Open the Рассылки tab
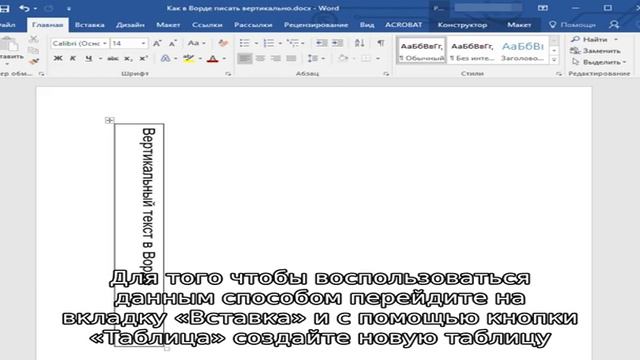The image size is (640, 360). coord(253,25)
